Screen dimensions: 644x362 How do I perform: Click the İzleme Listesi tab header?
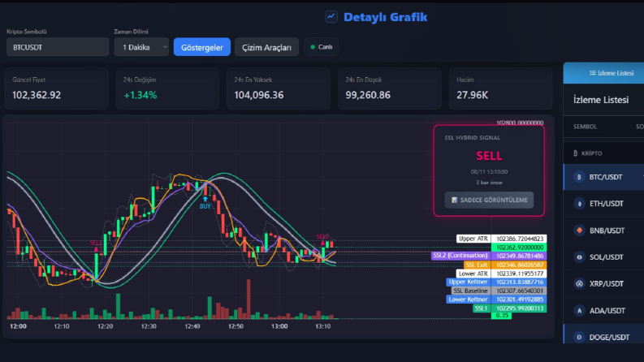point(603,73)
